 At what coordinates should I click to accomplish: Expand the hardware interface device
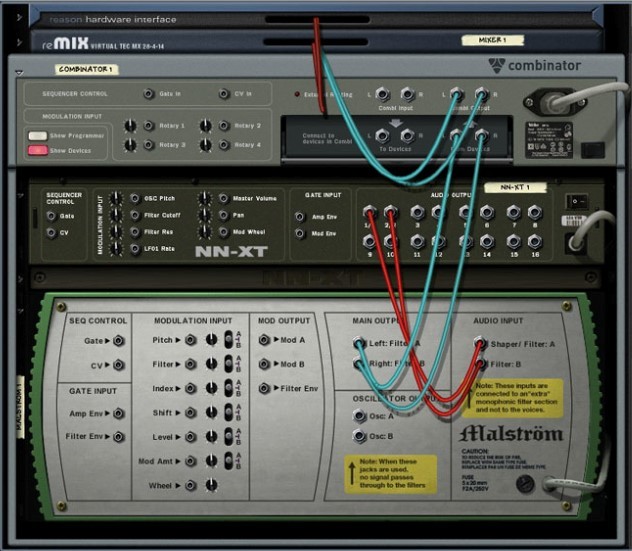pos(19,17)
